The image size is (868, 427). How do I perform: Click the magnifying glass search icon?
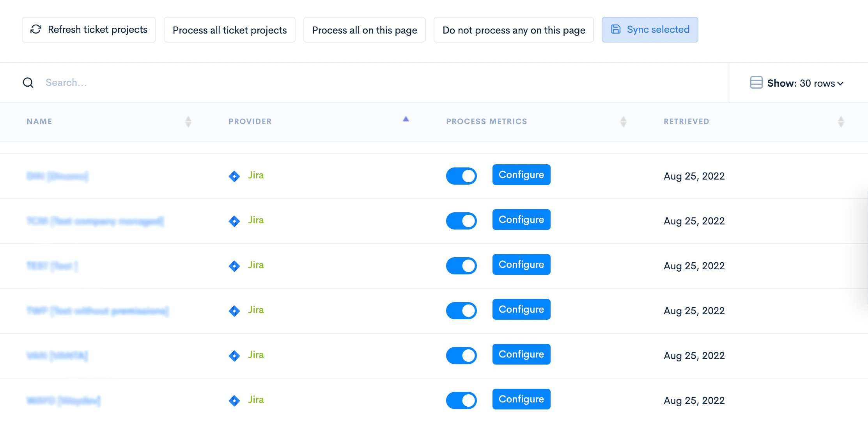pyautogui.click(x=28, y=83)
